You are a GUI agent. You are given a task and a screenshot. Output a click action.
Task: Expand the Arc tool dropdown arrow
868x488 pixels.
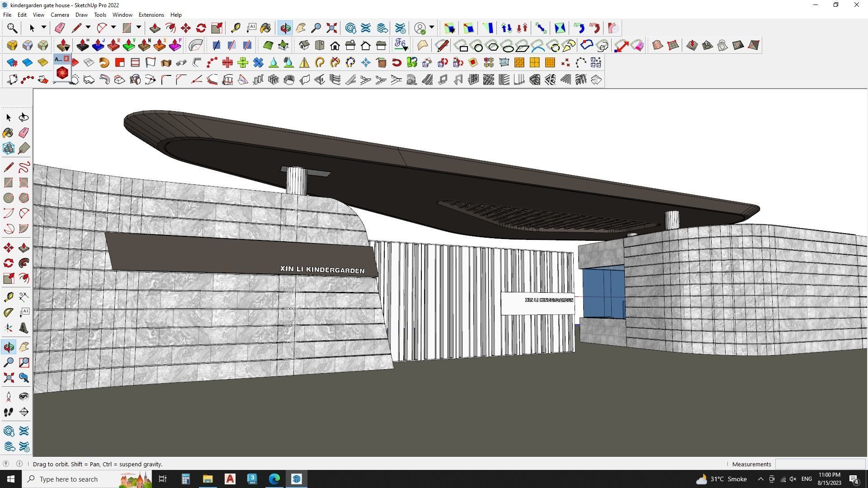113,28
